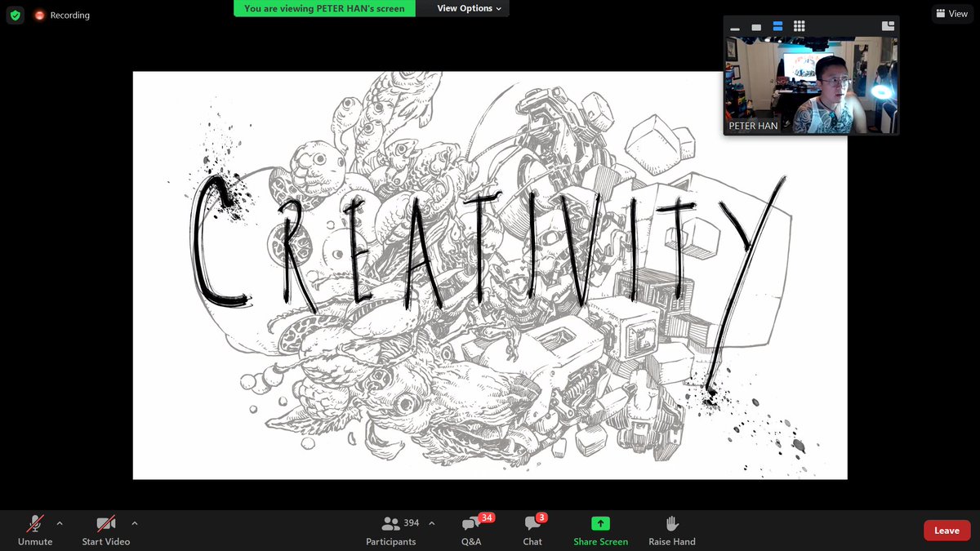Click the shared Creativity artwork screen
980x551 pixels.
490,275
